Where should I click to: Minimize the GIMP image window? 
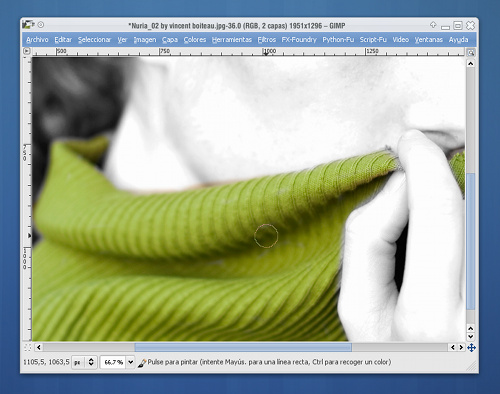445,27
